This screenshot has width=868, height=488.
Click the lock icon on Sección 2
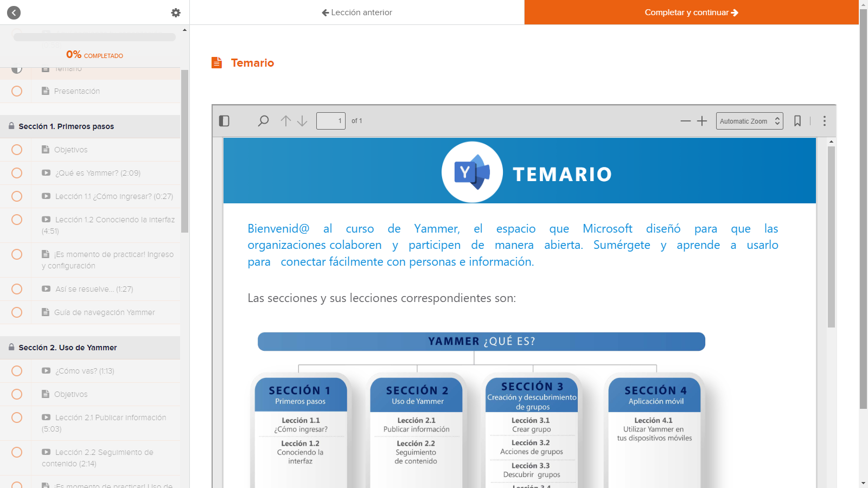[11, 347]
